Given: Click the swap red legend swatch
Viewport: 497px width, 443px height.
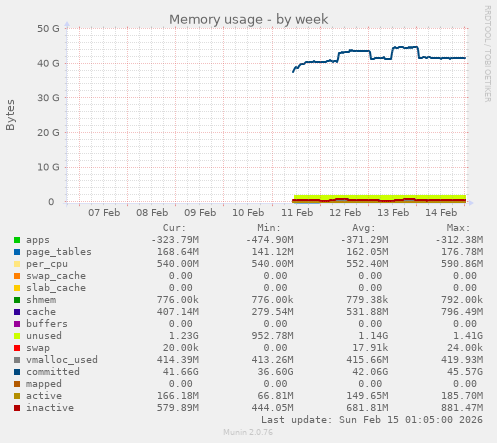Looking at the screenshot, I should 17,348.
